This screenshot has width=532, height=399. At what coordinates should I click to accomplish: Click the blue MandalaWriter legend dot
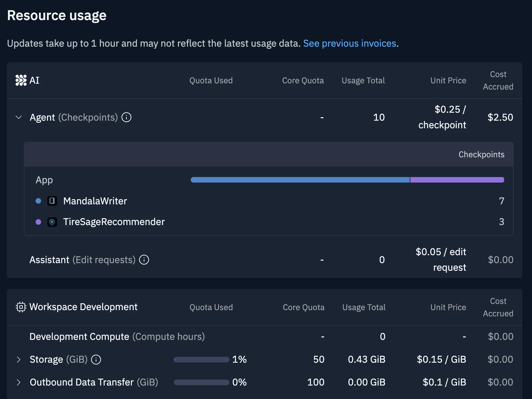[38, 201]
